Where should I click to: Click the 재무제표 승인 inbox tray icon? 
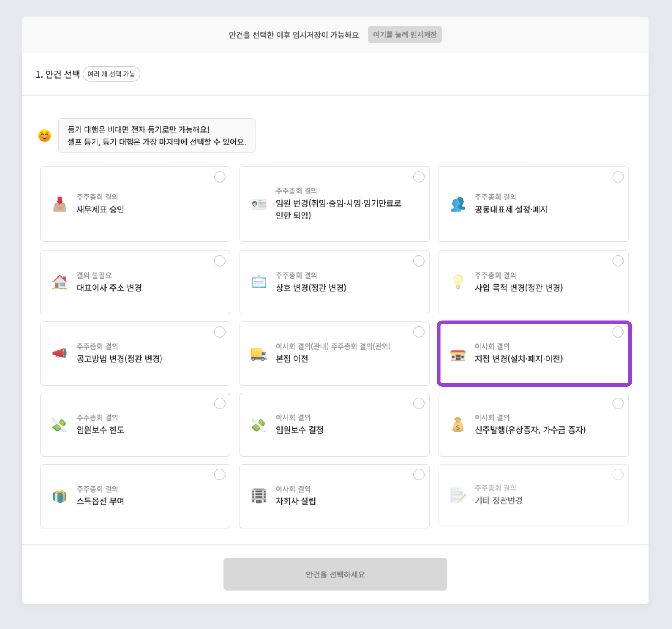[60, 204]
